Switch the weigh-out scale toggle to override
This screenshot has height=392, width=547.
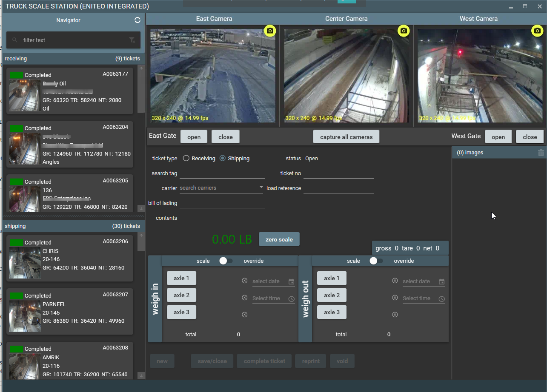pos(376,261)
